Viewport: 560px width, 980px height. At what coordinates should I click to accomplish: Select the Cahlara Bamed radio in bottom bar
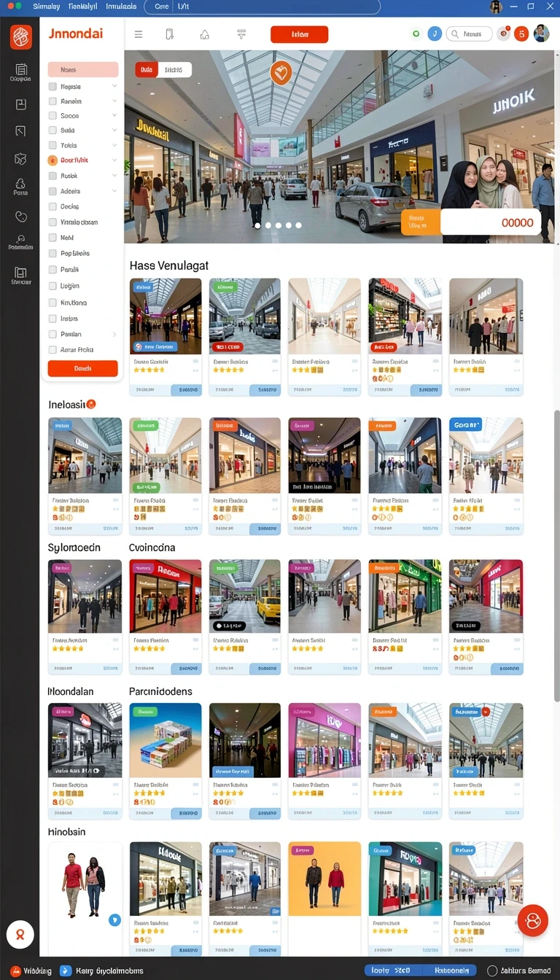click(x=492, y=971)
